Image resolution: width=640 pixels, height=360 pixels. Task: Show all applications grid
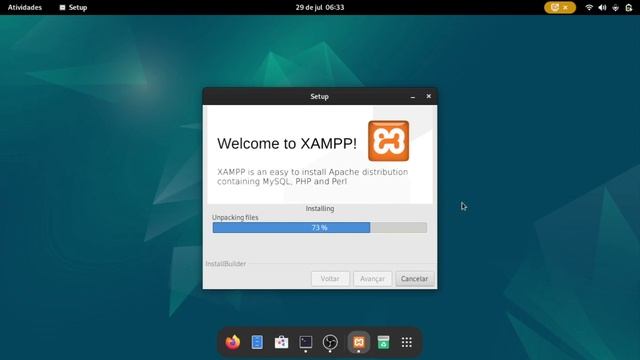pos(407,342)
